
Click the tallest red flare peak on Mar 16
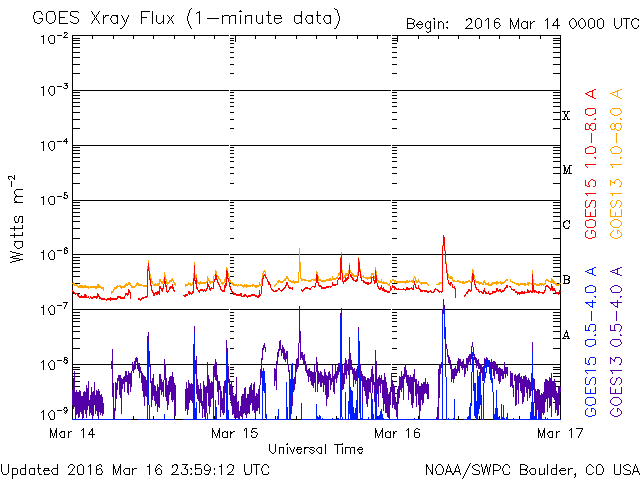point(443,238)
